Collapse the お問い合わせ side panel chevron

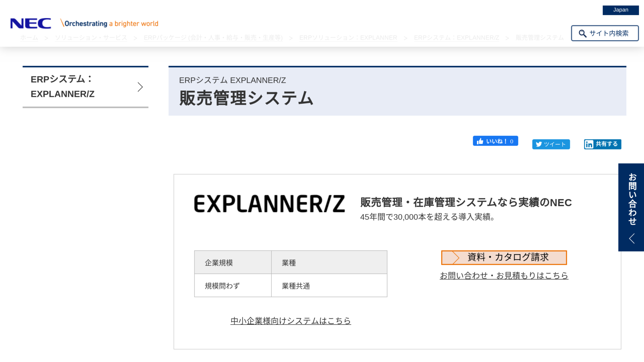[x=632, y=238]
